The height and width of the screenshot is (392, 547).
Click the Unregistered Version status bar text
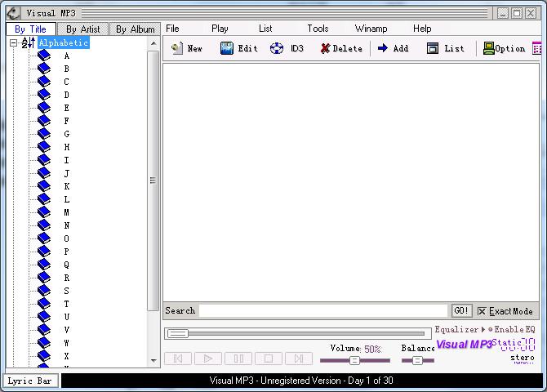tap(300, 381)
